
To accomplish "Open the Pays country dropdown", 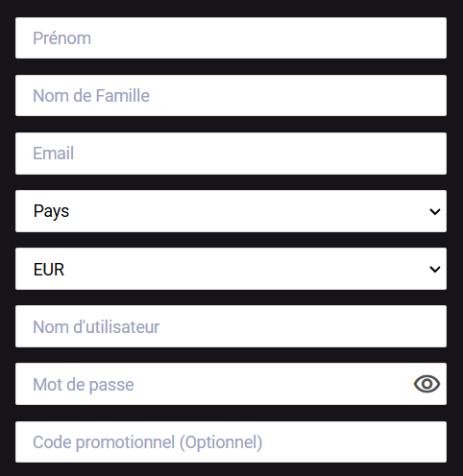I will (x=231, y=211).
